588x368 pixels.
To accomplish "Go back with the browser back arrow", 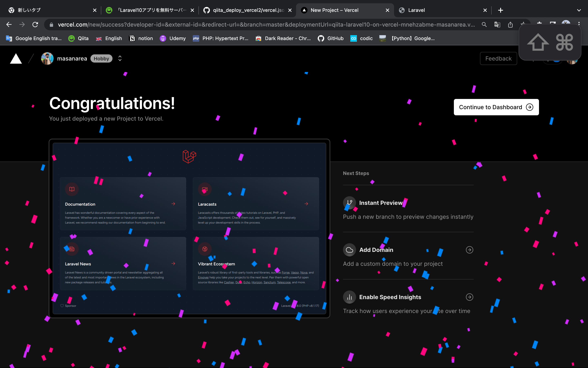I will pos(9,25).
